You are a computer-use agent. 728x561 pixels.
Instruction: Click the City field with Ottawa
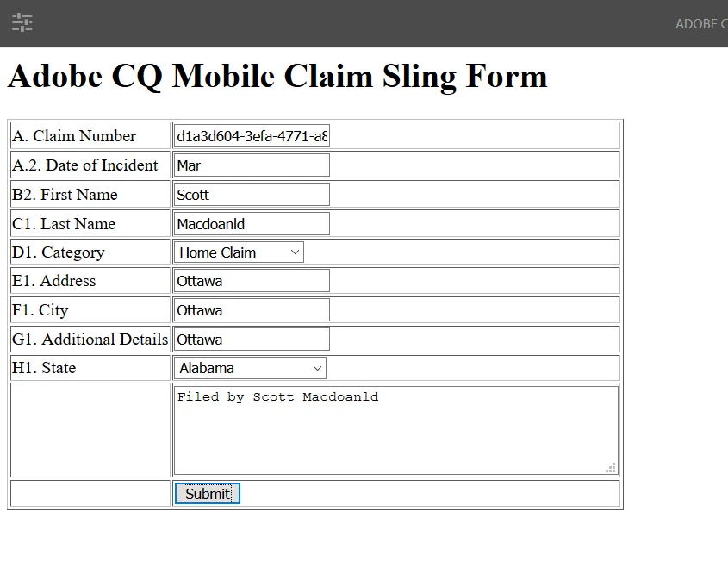tap(252, 309)
